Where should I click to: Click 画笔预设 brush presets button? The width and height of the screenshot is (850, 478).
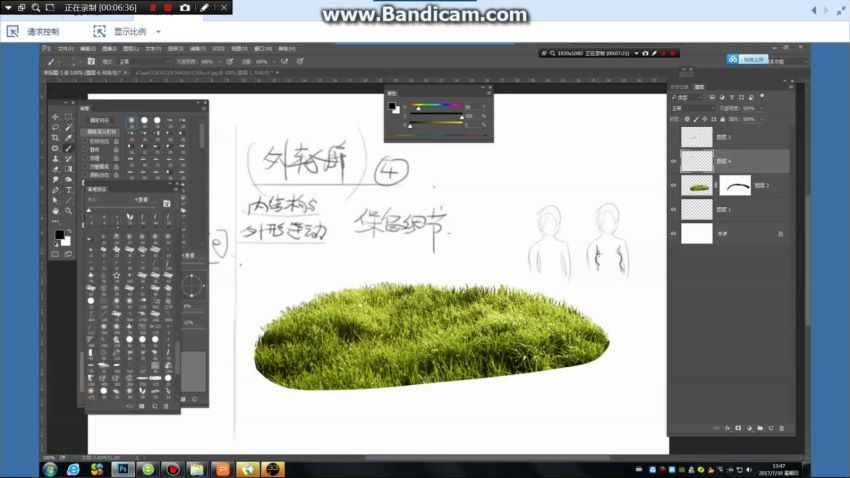point(99,120)
